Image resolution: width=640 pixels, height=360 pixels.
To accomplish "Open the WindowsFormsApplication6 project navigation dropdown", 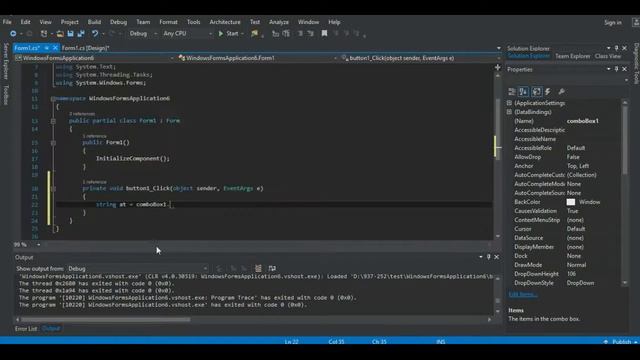I will [x=95, y=58].
